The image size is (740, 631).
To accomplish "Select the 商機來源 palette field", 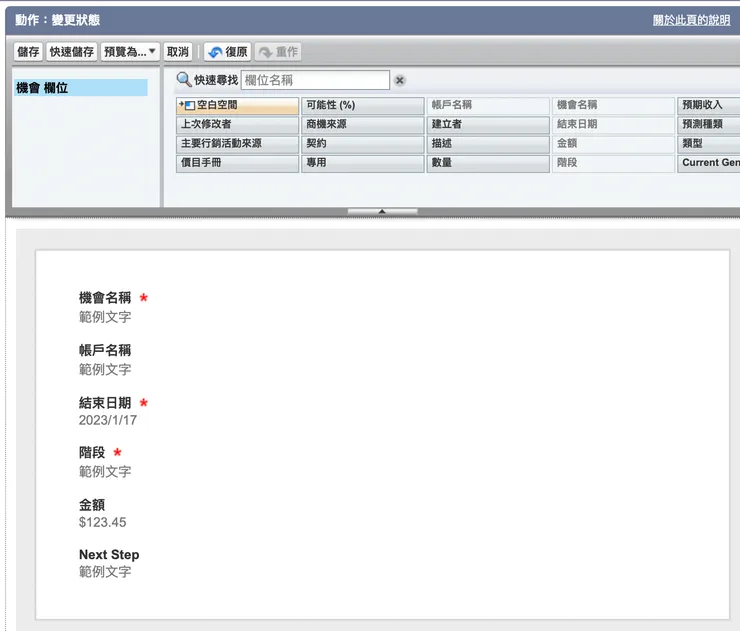I will (362, 125).
